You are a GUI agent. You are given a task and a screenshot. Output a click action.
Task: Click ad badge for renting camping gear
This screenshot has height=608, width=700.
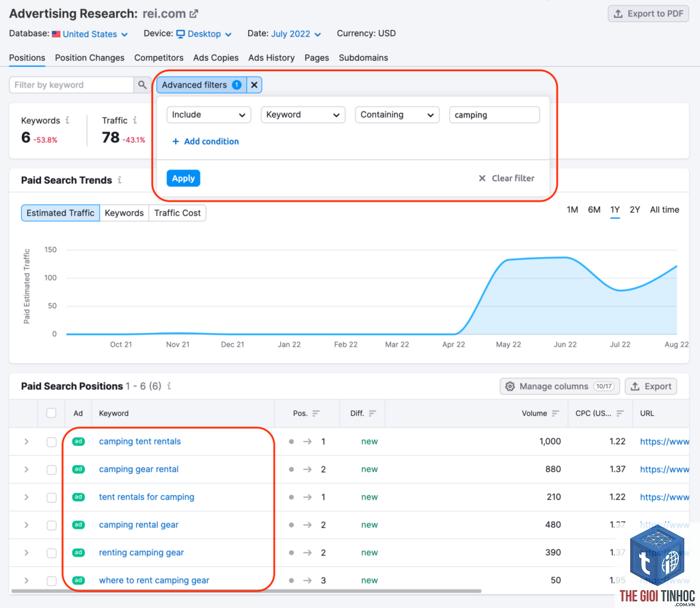tap(79, 553)
